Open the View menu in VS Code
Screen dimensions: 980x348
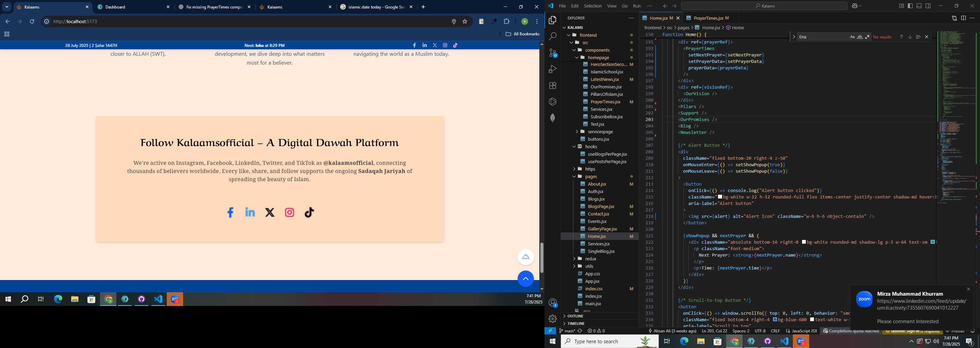point(612,6)
